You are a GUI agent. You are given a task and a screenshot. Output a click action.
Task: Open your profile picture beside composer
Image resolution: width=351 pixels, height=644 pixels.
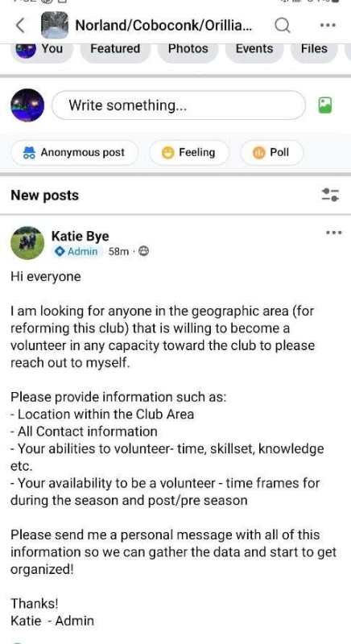coord(27,105)
